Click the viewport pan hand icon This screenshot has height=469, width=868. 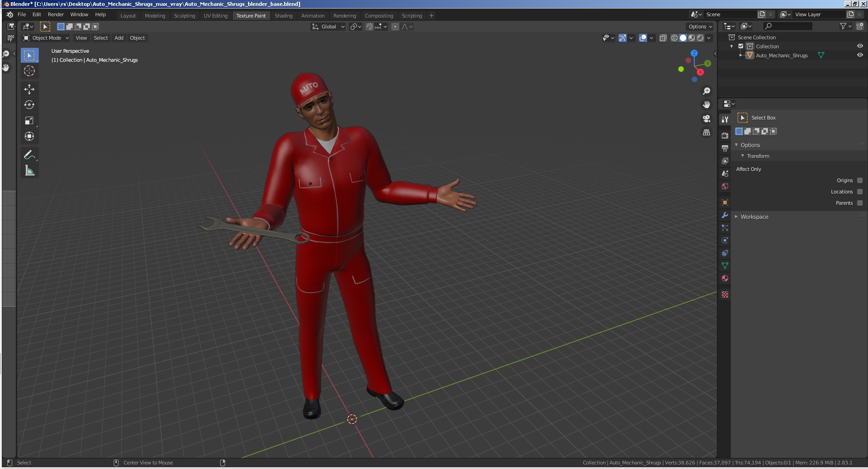click(x=706, y=105)
